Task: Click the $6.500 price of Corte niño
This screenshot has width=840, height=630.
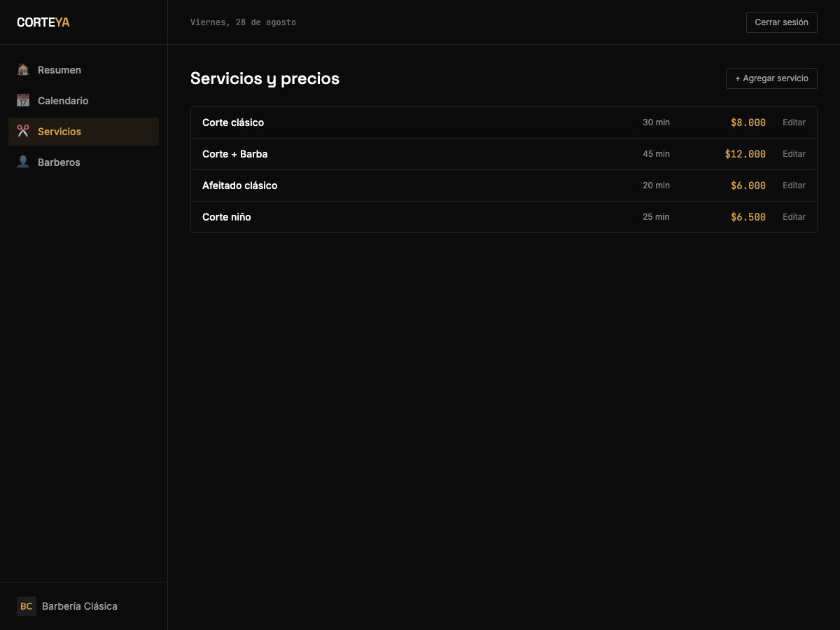Action: [x=748, y=217]
